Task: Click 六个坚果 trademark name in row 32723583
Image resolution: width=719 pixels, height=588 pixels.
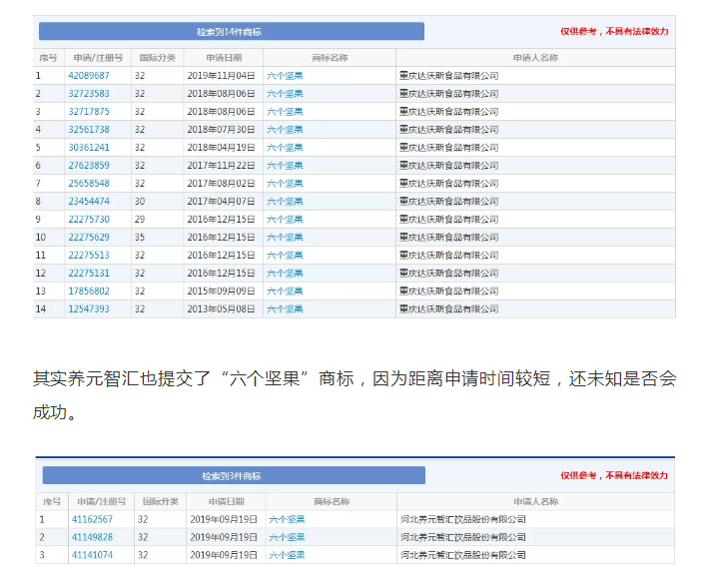Action: click(285, 94)
